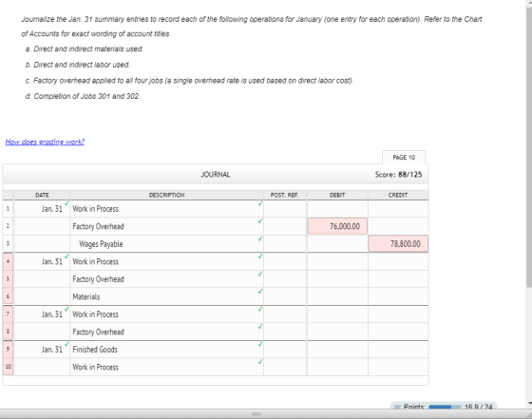
Task: Select row number 6 marker
Action: tap(8, 296)
